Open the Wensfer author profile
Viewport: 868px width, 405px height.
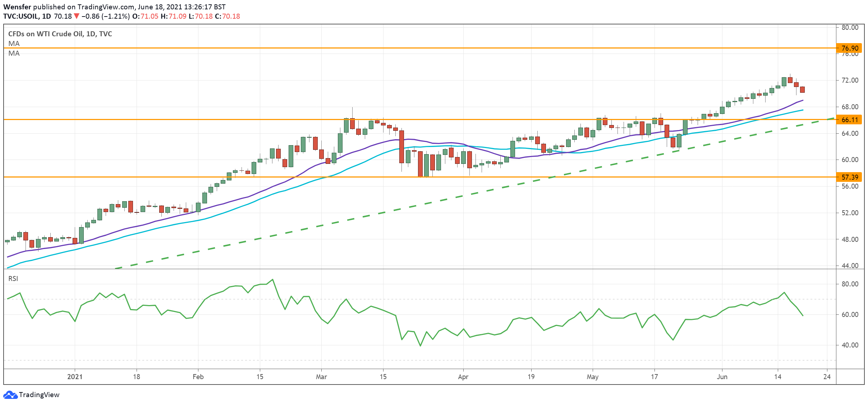(x=17, y=6)
